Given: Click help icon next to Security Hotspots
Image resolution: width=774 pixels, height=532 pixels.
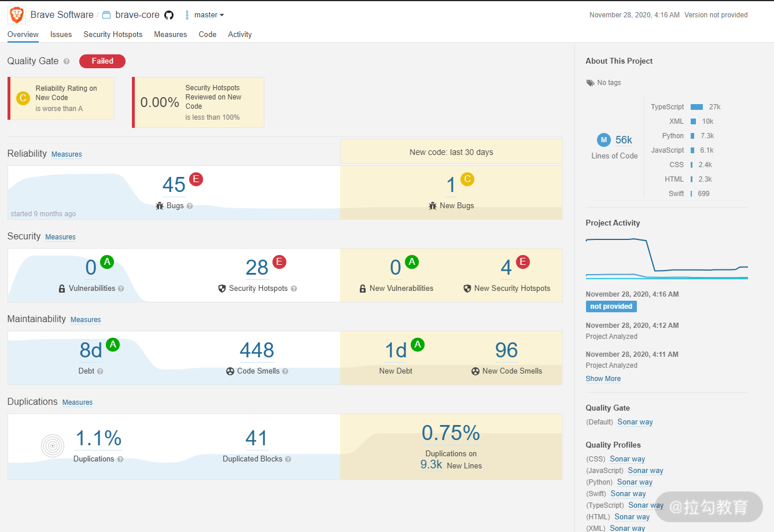Looking at the screenshot, I should coord(294,289).
